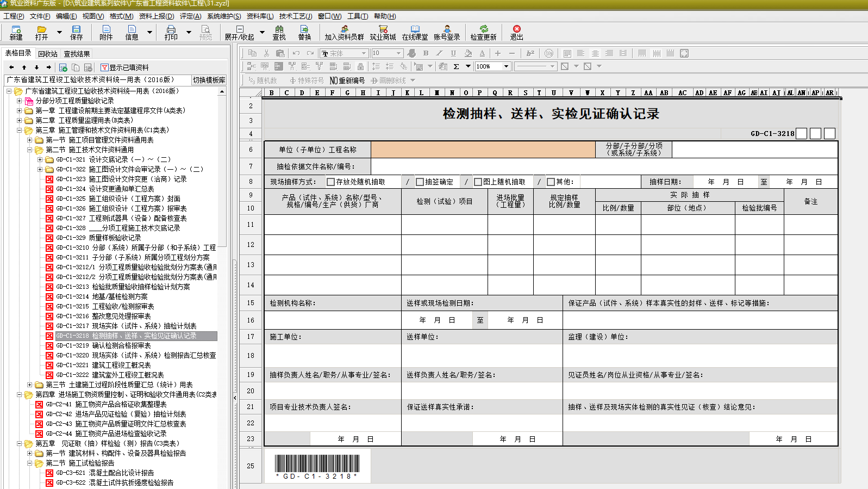Open dropdown arrow next to 打开
This screenshot has width=868, height=489.
[59, 32]
